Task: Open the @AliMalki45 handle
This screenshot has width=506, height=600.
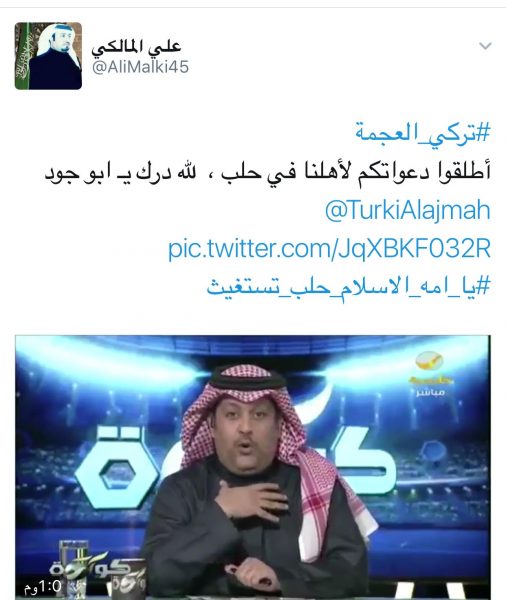Action: pos(140,67)
